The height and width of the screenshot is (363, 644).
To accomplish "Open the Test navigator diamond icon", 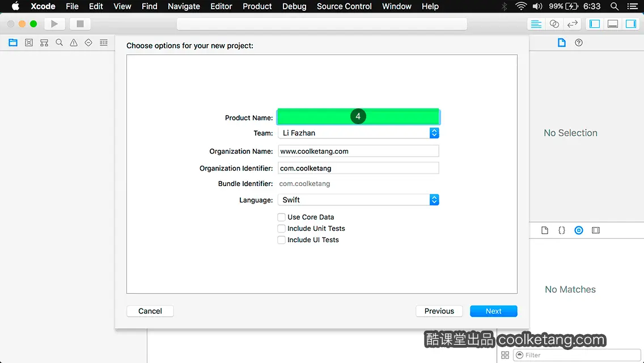I will [88, 43].
